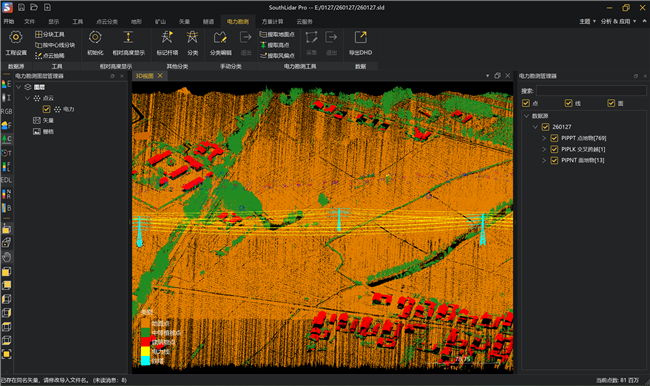
Task: Switch to RGB color display mode
Action: tap(6, 111)
